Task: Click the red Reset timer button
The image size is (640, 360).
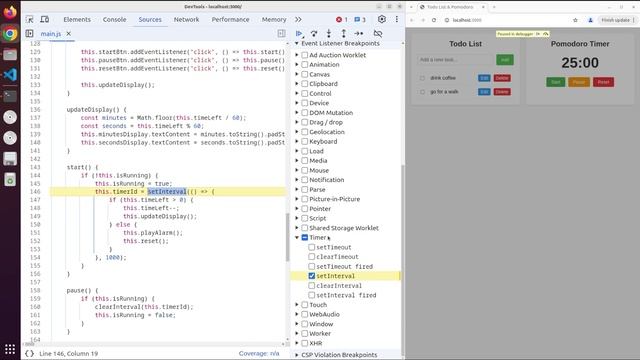Action: 603,82
